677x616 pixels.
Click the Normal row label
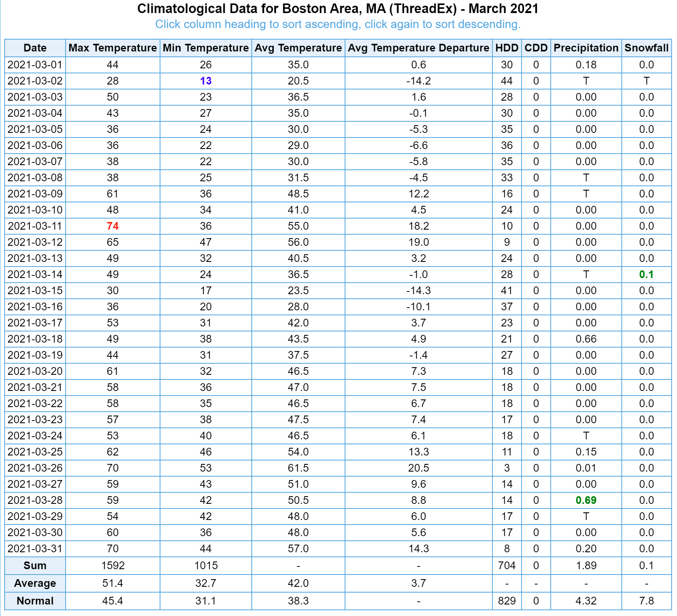(35, 601)
